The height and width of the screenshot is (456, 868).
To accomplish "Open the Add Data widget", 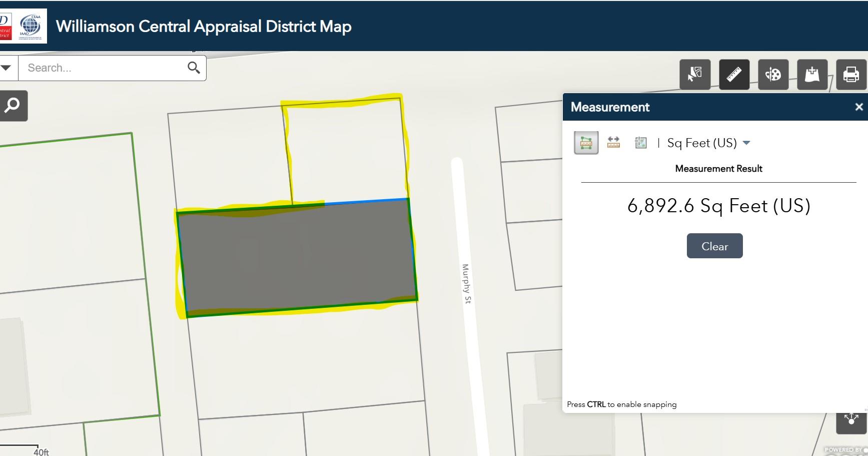I will 812,75.
